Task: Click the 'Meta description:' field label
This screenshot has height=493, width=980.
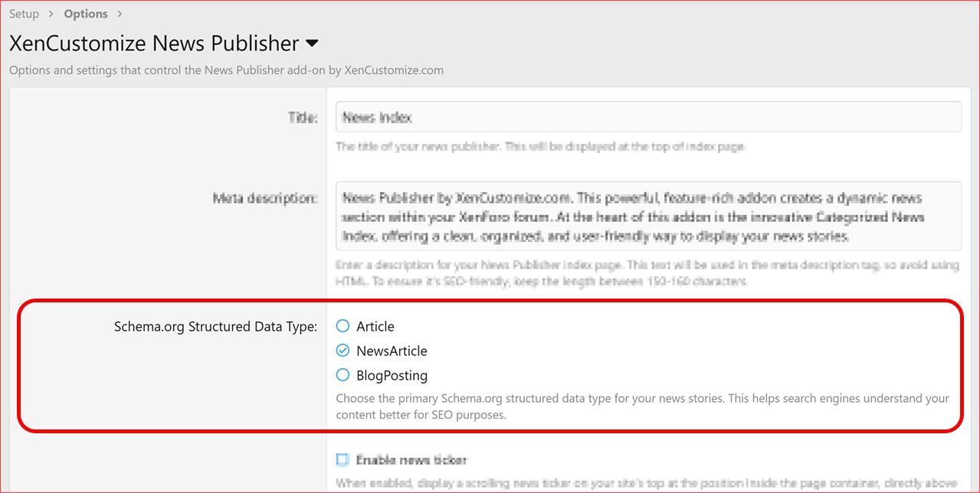Action: coord(264,198)
